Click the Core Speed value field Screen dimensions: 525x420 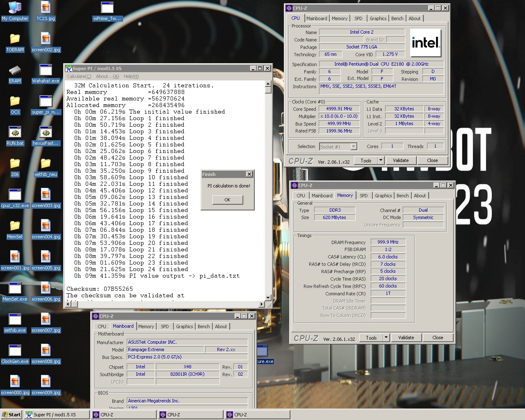pyautogui.click(x=339, y=109)
